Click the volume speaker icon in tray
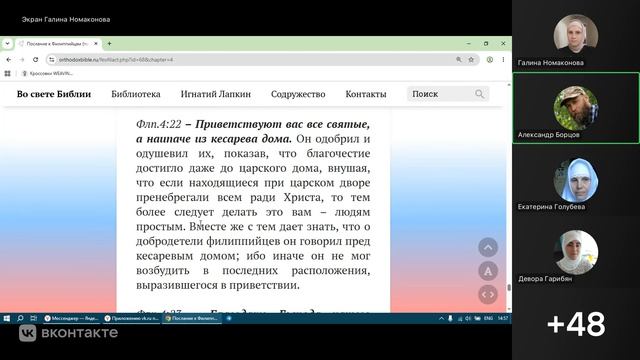Screen dimensions: 640x360 pyautogui.click(x=468, y=318)
